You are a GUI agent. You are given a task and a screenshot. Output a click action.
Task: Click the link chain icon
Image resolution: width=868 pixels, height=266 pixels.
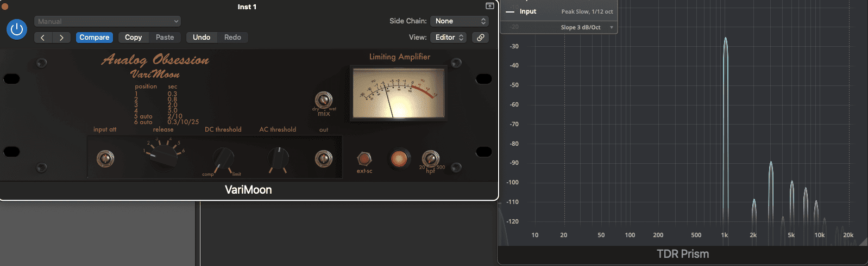[x=481, y=38]
